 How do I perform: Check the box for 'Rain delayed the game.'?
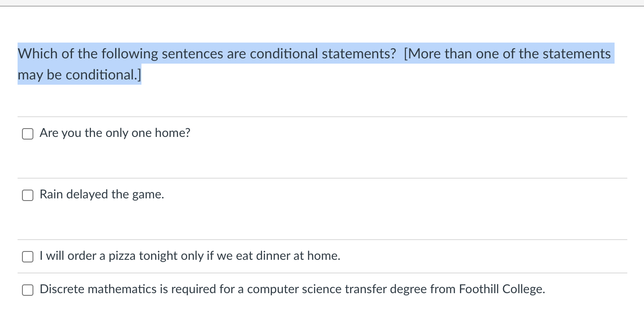(x=27, y=195)
